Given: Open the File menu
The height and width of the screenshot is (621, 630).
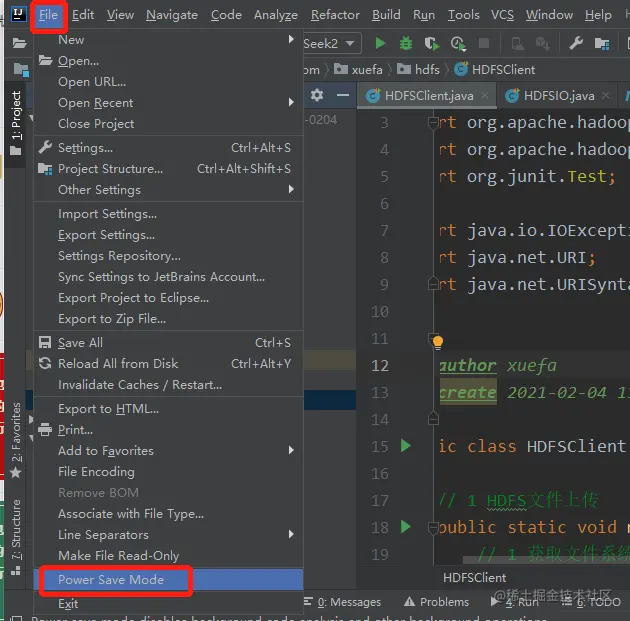Looking at the screenshot, I should (49, 15).
